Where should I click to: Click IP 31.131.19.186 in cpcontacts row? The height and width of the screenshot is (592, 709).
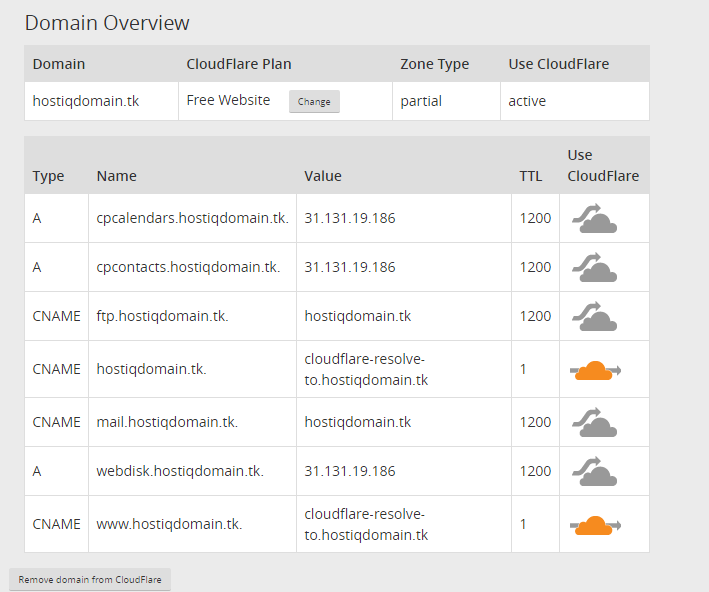pyautogui.click(x=350, y=267)
